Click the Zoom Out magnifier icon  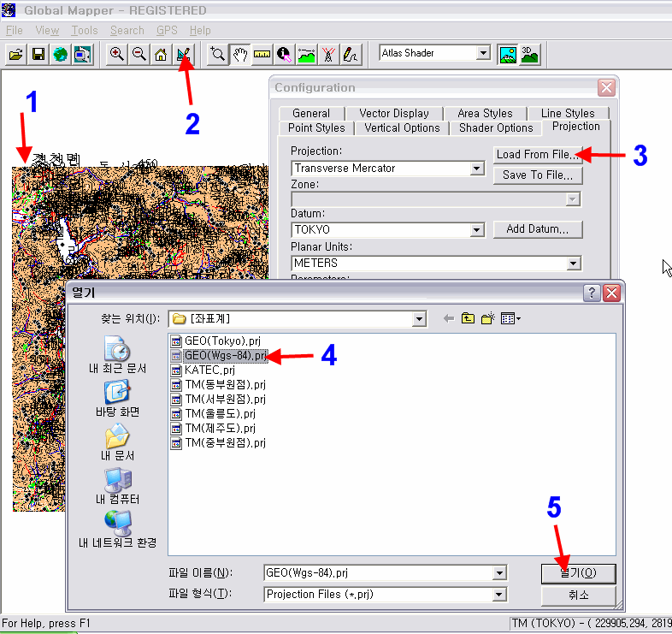[x=139, y=55]
